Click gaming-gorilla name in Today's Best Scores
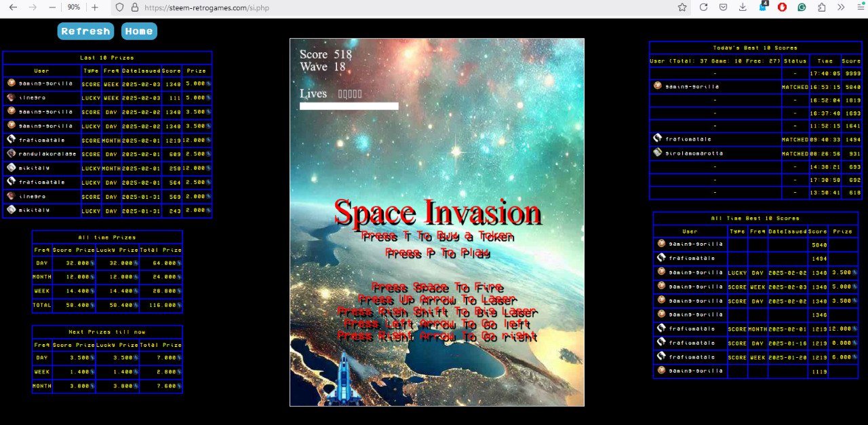This screenshot has width=868, height=425. tap(692, 87)
